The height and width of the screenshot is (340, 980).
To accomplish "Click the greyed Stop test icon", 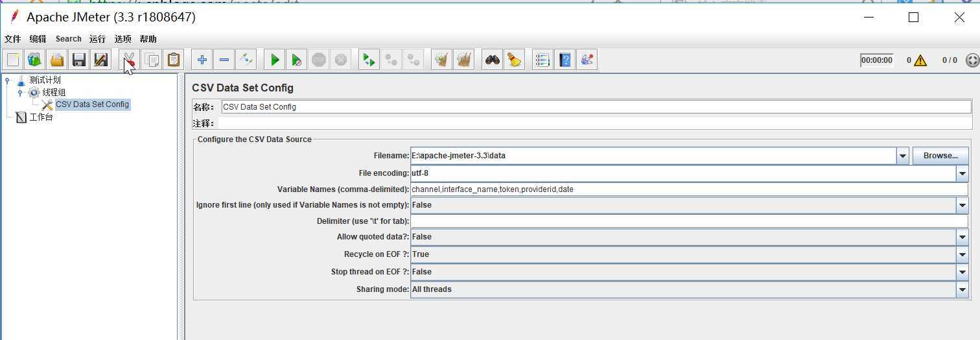I will [318, 60].
